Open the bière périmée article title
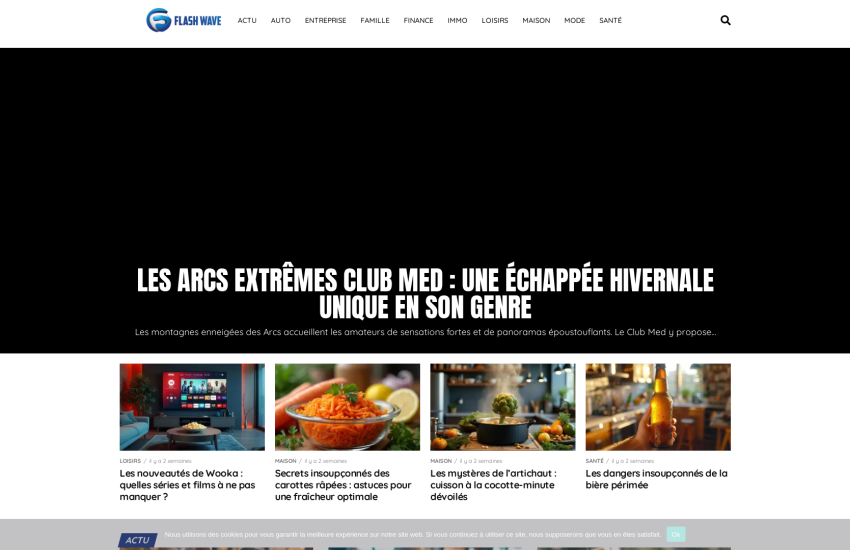This screenshot has width=850, height=550. [x=656, y=479]
